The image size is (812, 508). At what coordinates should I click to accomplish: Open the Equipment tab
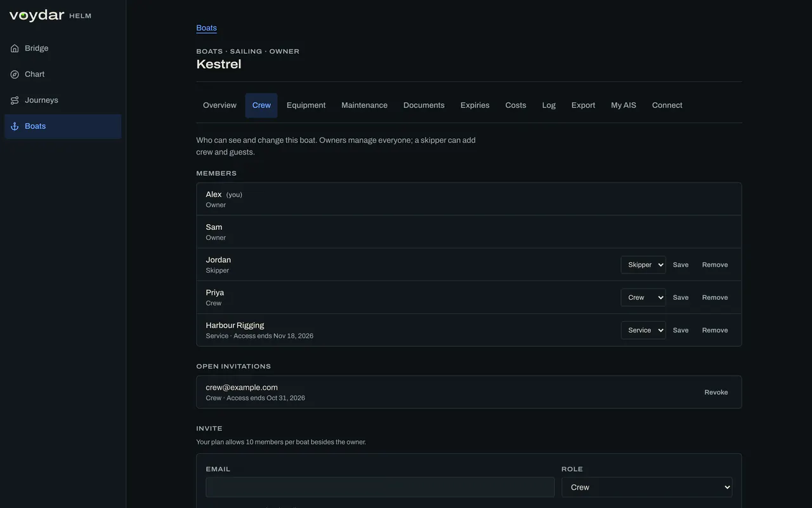pos(306,105)
